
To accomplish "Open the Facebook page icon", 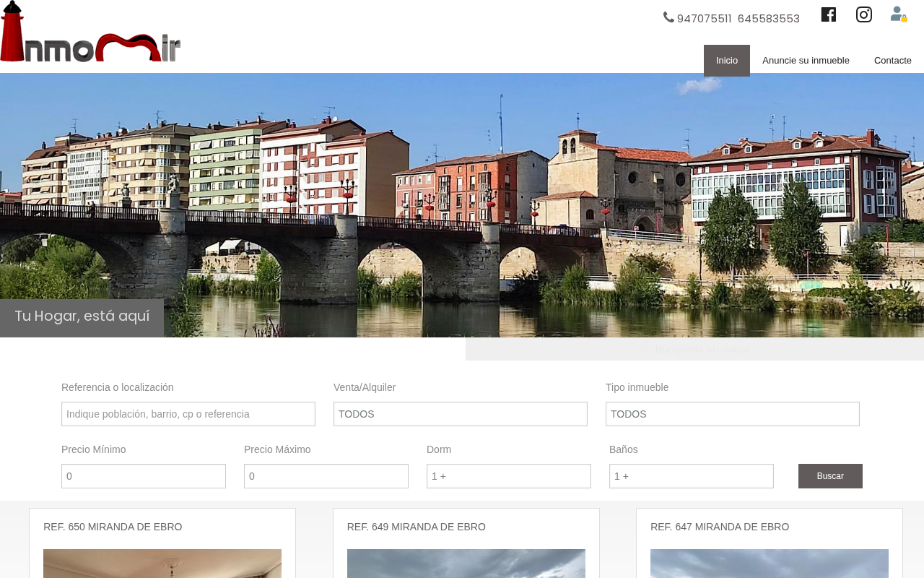I will 829,14.
